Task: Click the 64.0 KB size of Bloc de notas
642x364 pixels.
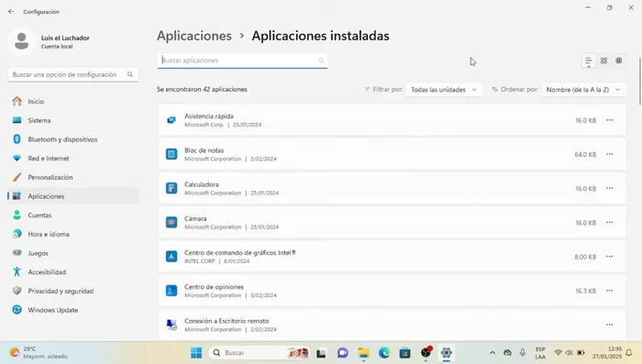Action: pos(585,154)
